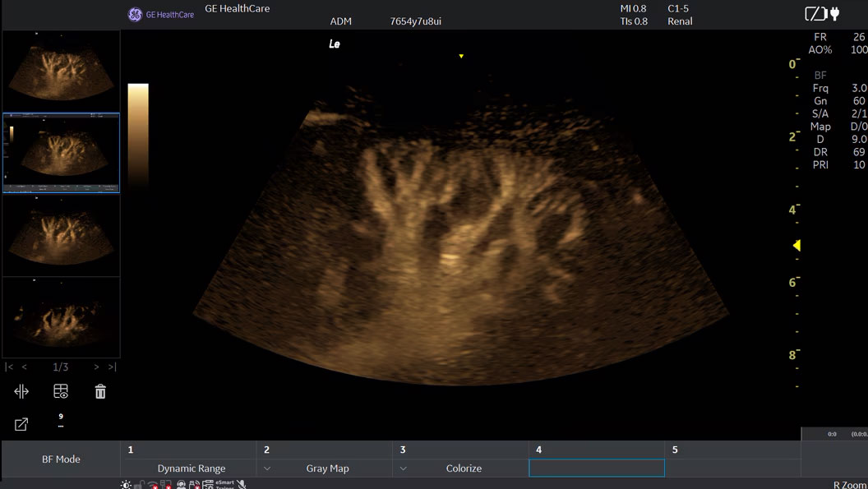
Task: Expand the Colorize dropdown chevron
Action: click(x=403, y=468)
